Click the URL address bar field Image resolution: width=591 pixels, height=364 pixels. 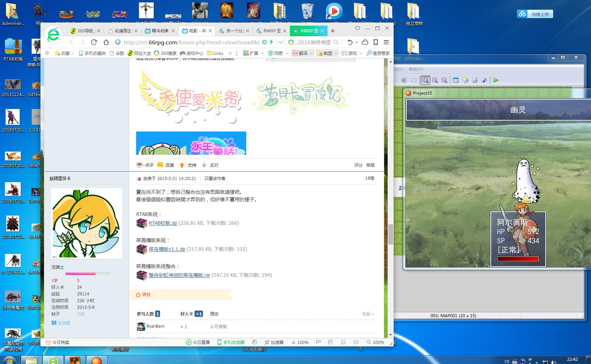point(191,42)
